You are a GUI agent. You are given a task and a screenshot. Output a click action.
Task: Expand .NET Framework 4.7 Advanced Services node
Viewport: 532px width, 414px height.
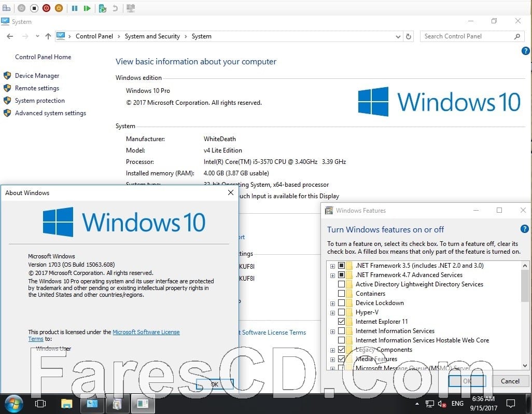[x=332, y=275]
